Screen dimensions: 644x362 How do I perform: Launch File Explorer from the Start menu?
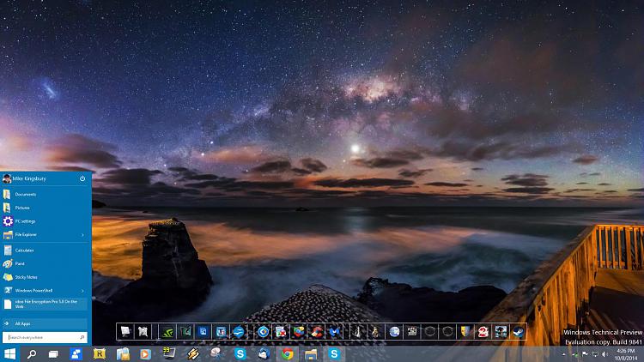[46, 235]
